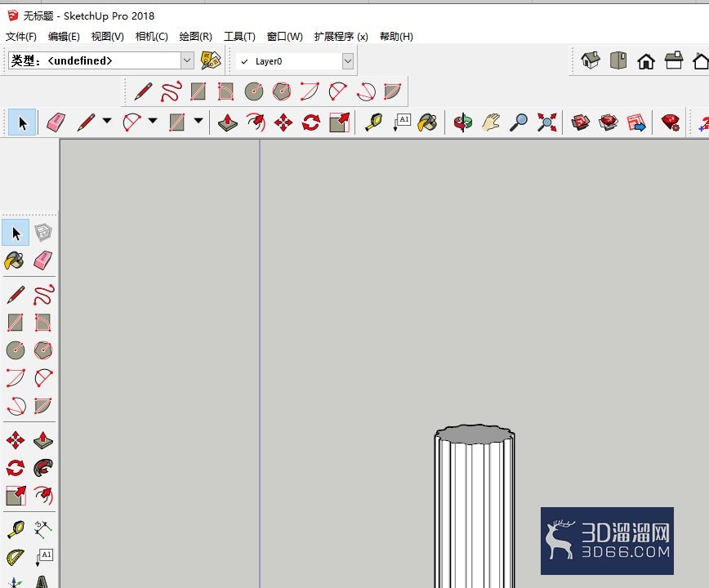The height and width of the screenshot is (588, 709).
Task: Select the Polygon tool in left panel
Action: point(43,350)
